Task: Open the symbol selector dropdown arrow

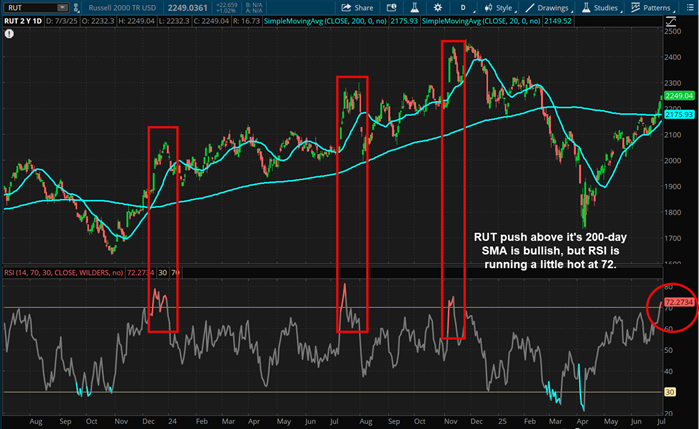Action: pyautogui.click(x=62, y=8)
